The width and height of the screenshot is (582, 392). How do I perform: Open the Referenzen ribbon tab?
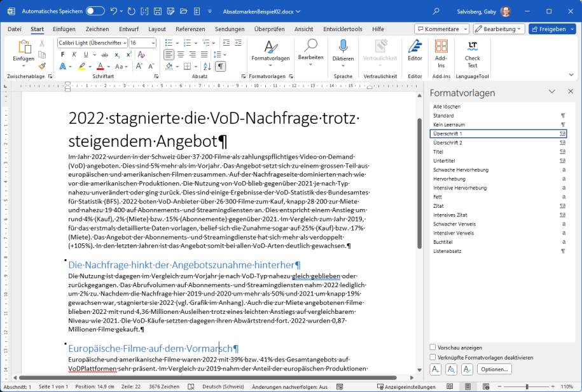point(190,29)
